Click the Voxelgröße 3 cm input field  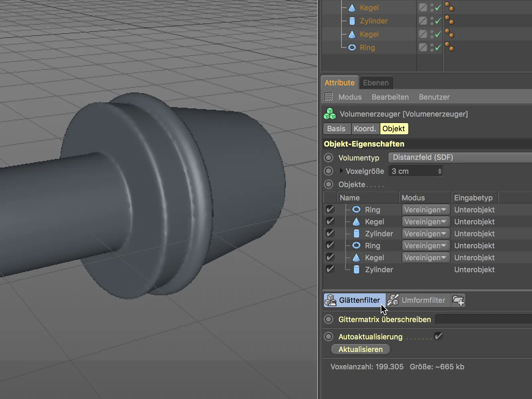click(x=413, y=171)
